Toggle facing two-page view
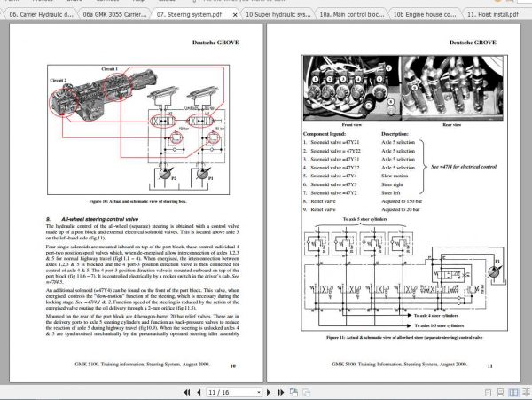The height and width of the screenshot is (400, 532). click(x=513, y=393)
